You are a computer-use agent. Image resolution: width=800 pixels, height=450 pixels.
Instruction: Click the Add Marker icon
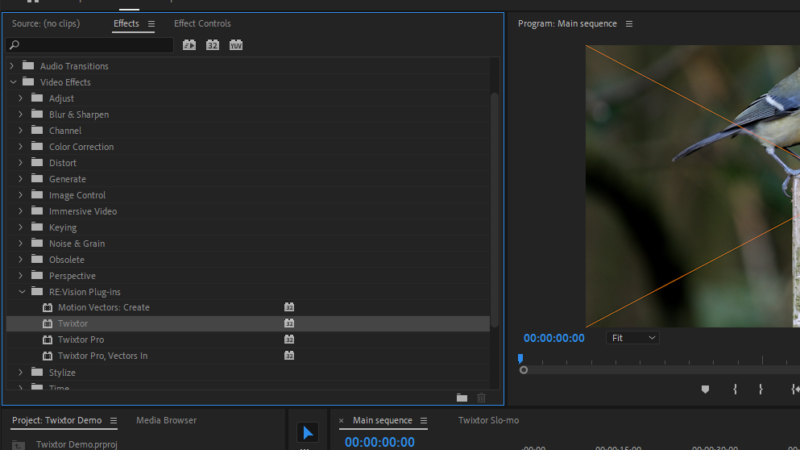[705, 389]
